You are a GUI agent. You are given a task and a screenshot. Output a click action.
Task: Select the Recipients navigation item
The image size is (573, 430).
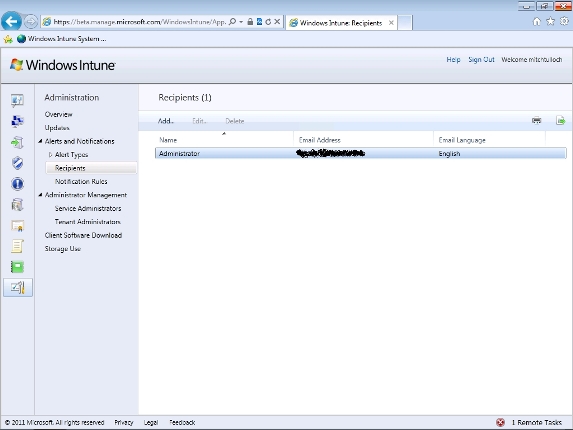(91, 168)
